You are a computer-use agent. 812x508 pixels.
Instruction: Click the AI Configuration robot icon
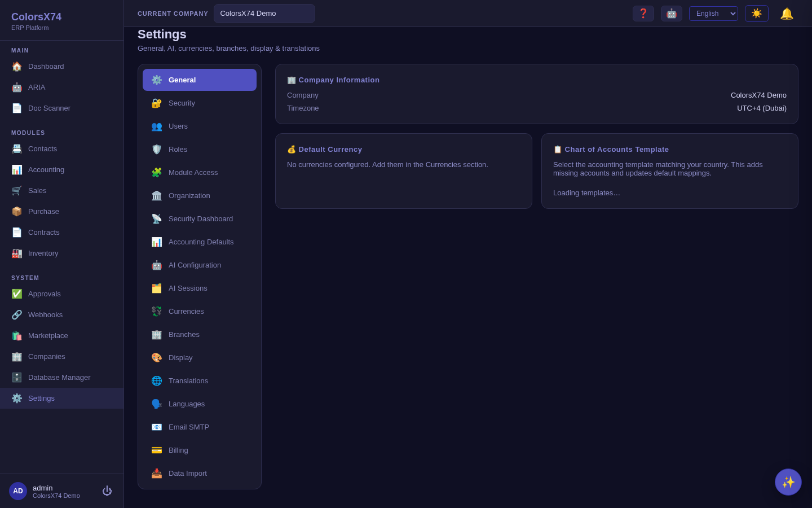157,265
